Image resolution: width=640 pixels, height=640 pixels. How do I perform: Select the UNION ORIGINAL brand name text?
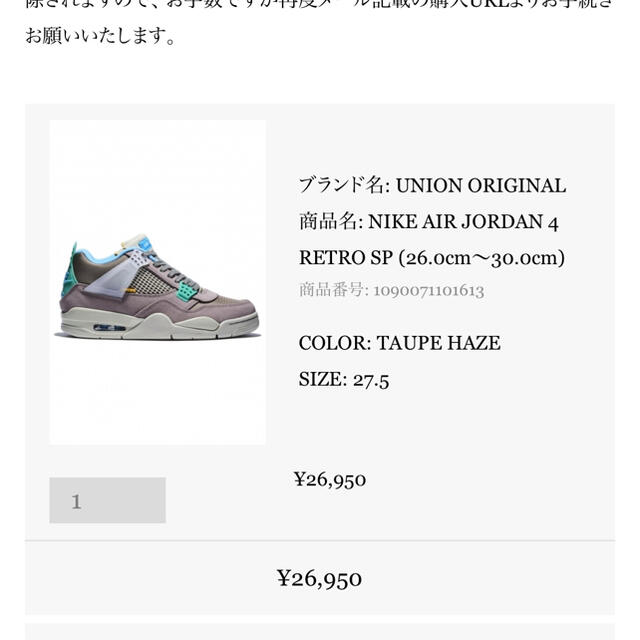481,186
